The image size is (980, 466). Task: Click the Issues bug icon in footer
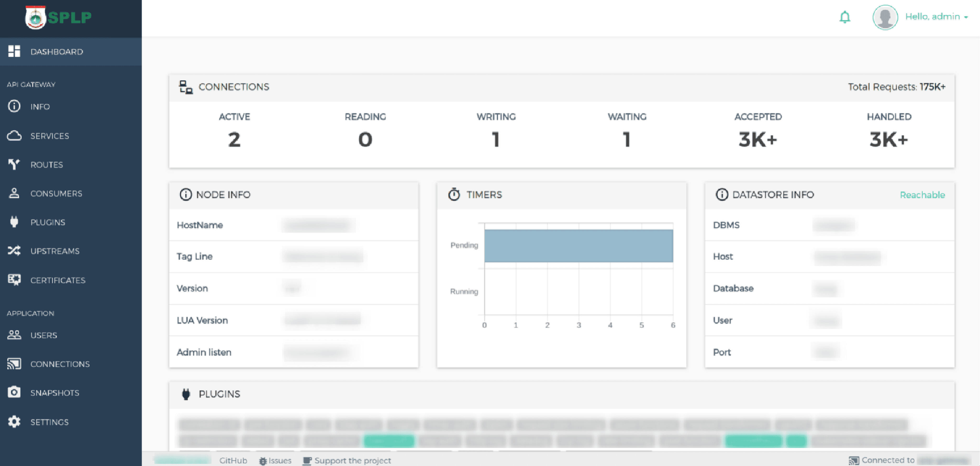tap(263, 461)
